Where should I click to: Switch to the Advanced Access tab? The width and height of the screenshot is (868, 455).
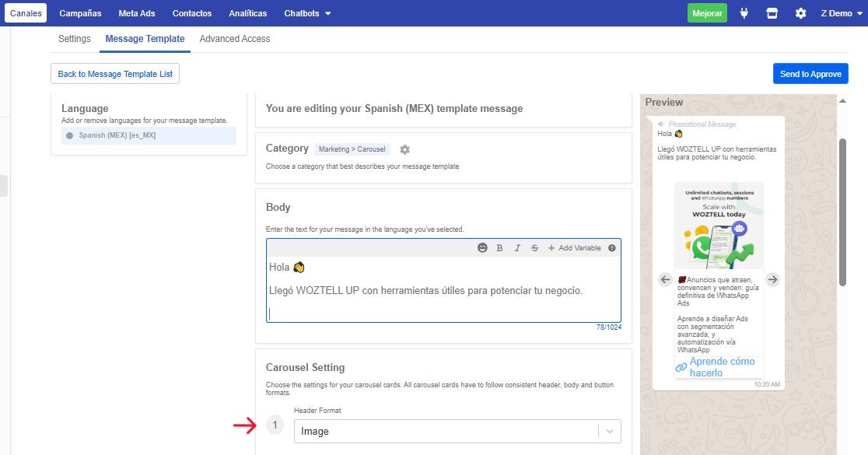[x=235, y=39]
